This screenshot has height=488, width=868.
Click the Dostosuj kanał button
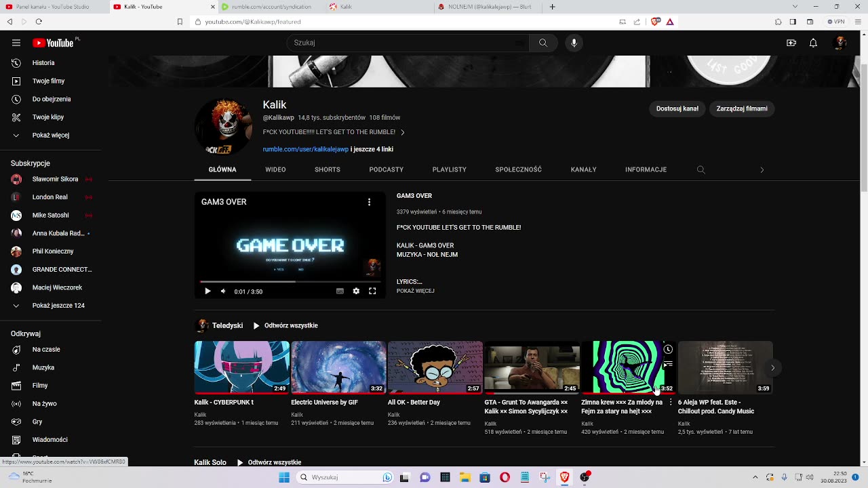coord(677,108)
